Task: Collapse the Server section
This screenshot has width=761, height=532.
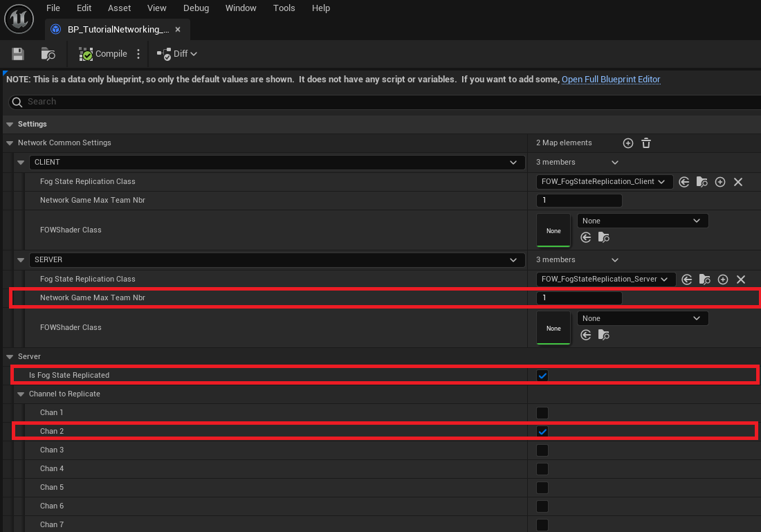Action: (10, 357)
